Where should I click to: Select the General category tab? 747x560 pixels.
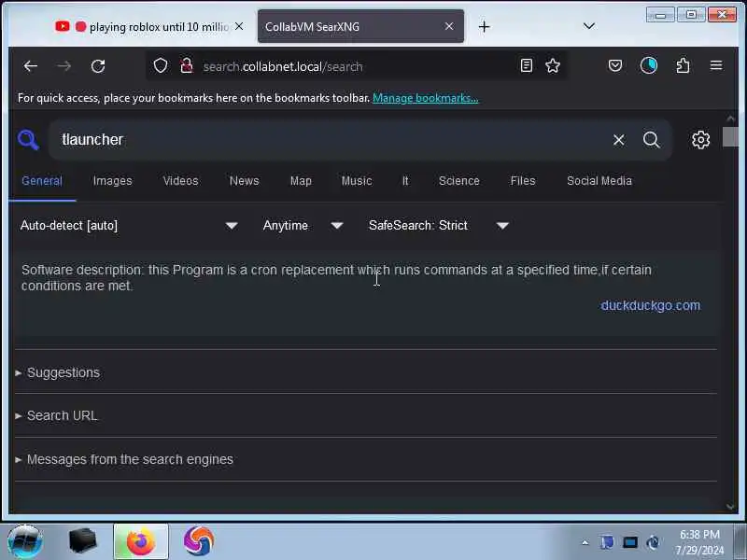click(42, 181)
